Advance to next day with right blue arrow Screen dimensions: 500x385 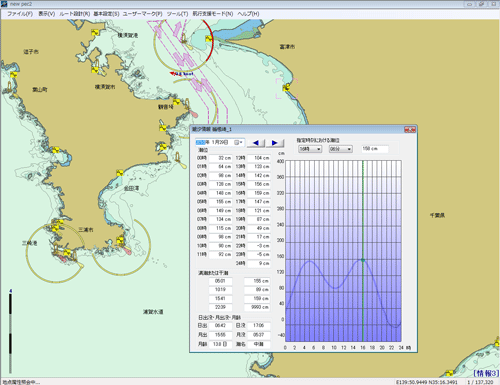(x=275, y=143)
